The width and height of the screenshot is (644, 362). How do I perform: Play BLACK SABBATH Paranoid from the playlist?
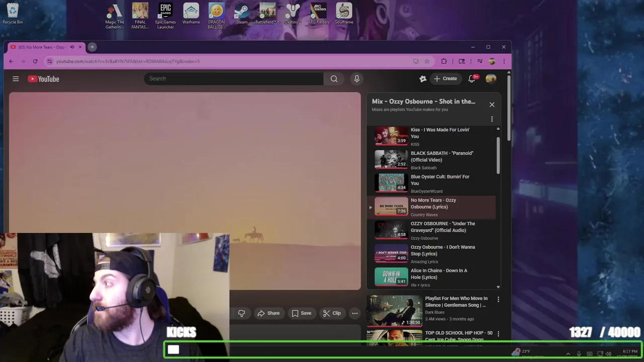pyautogui.click(x=432, y=160)
